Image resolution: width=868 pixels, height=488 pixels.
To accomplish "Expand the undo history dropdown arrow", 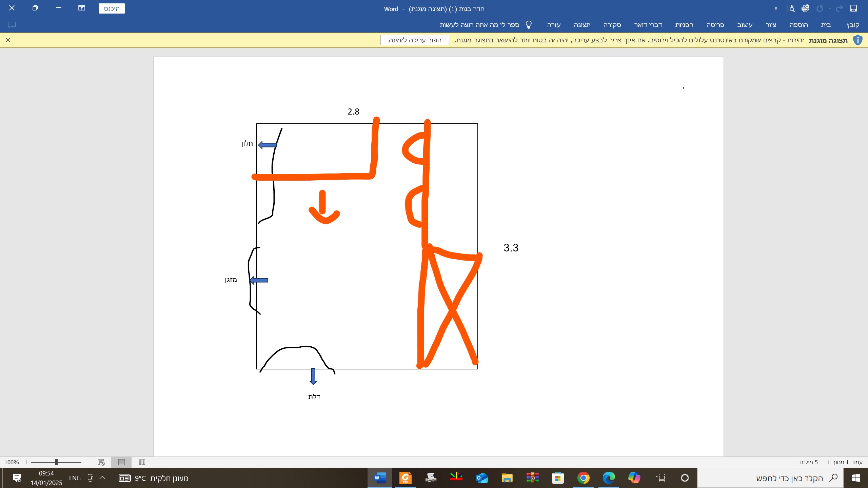I will click(830, 9).
